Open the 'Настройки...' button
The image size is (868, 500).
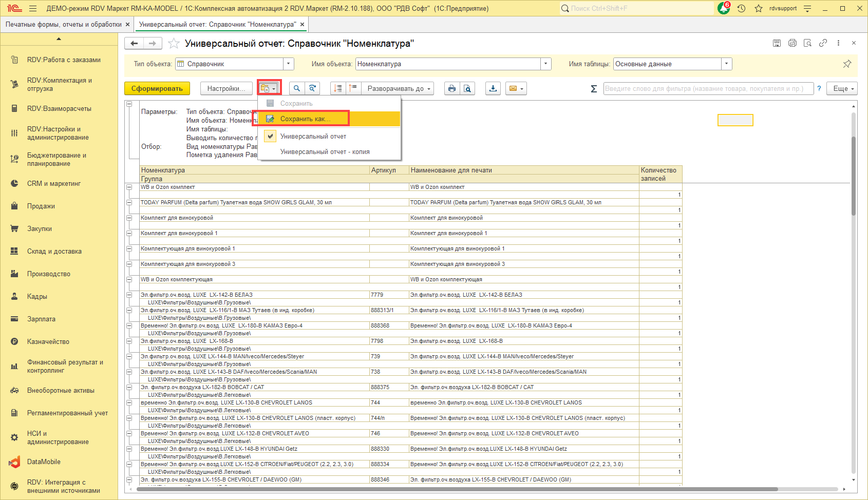pyautogui.click(x=226, y=89)
